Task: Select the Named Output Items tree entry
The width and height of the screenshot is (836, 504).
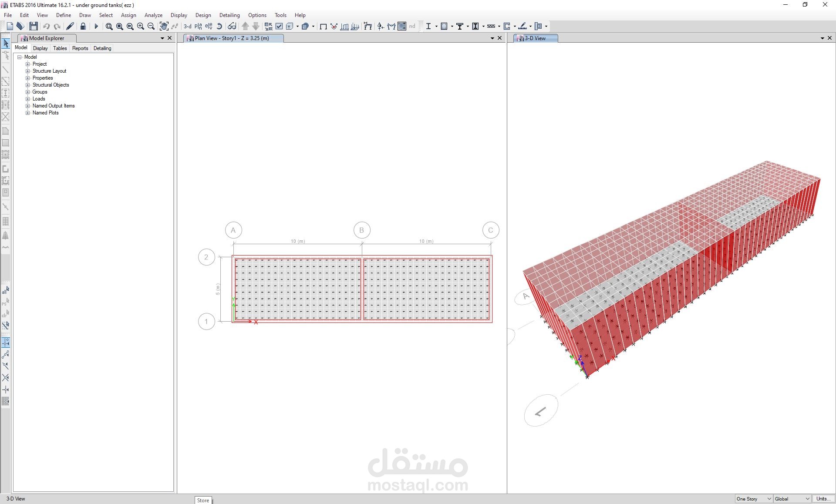Action: (x=54, y=106)
